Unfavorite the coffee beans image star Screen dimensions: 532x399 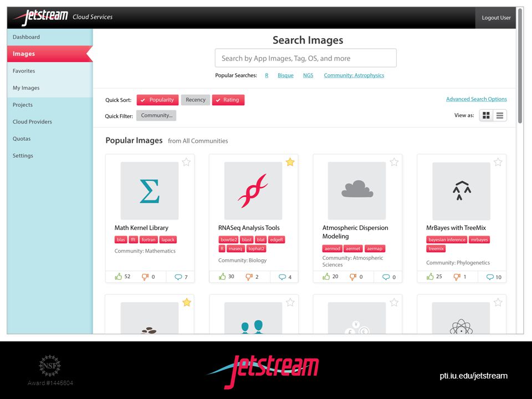(187, 303)
